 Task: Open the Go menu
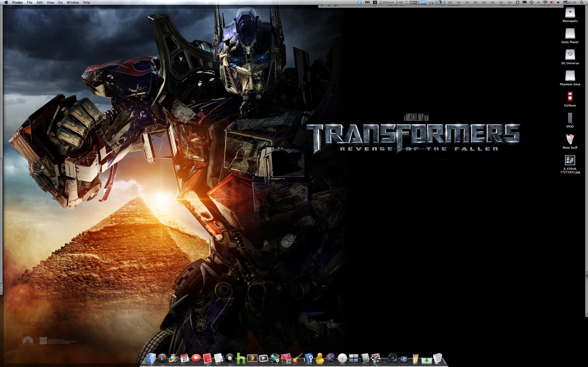click(60, 3)
